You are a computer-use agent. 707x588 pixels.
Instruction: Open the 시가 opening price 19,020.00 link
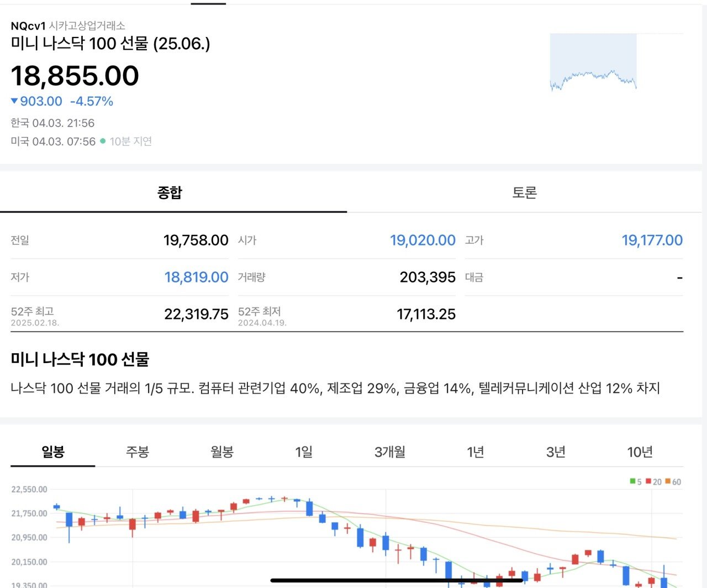click(x=423, y=240)
